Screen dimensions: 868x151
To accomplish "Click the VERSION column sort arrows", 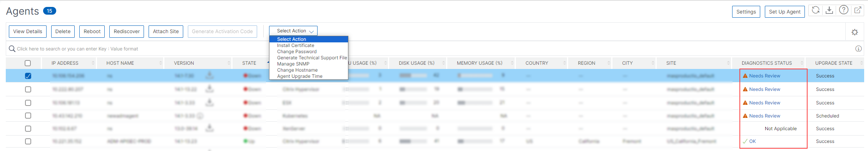I will click(x=229, y=63).
